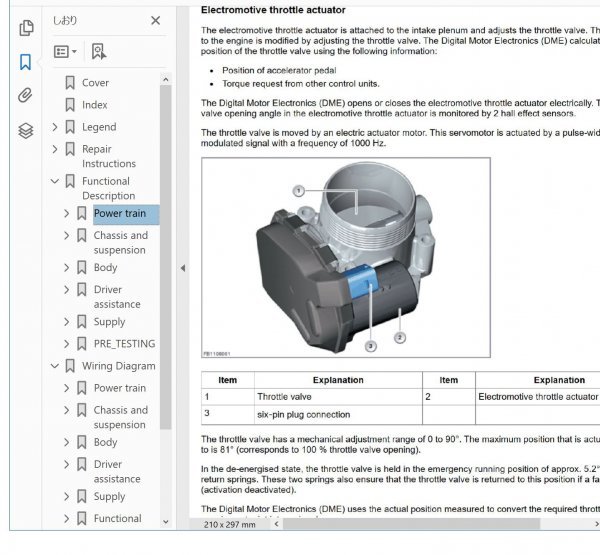Select Body bookmark under Functional Description
This screenshot has width=600, height=555.
(105, 268)
